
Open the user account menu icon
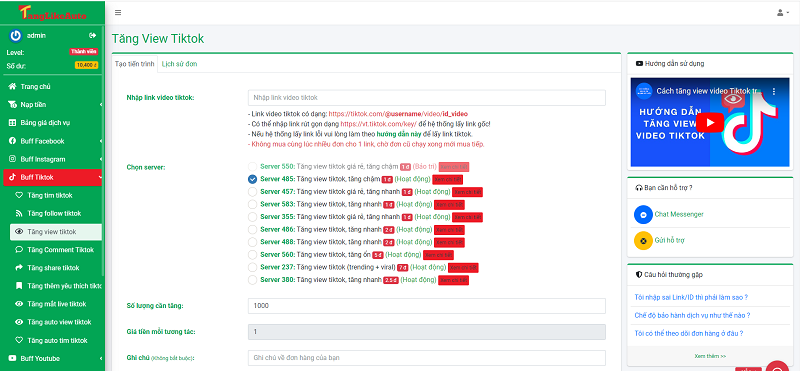point(783,13)
